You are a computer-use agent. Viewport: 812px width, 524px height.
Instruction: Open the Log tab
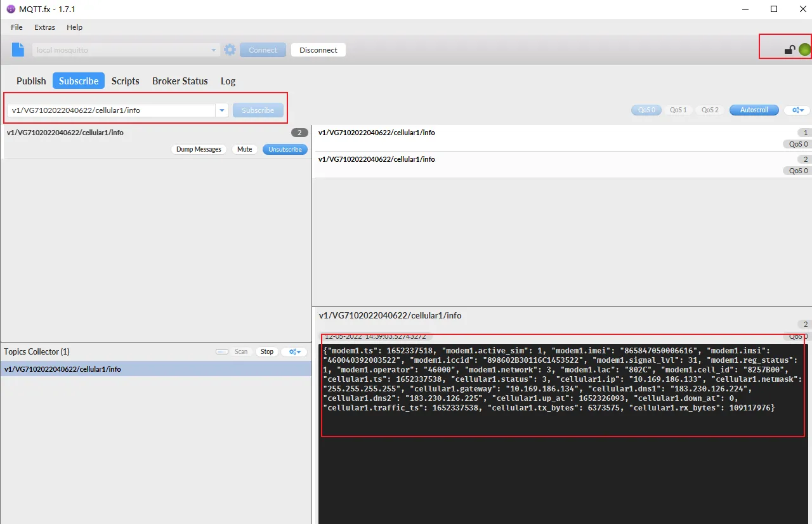(228, 81)
